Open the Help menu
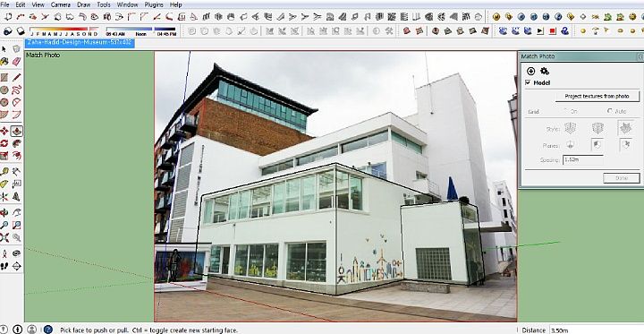The image size is (644, 334). [x=175, y=4]
